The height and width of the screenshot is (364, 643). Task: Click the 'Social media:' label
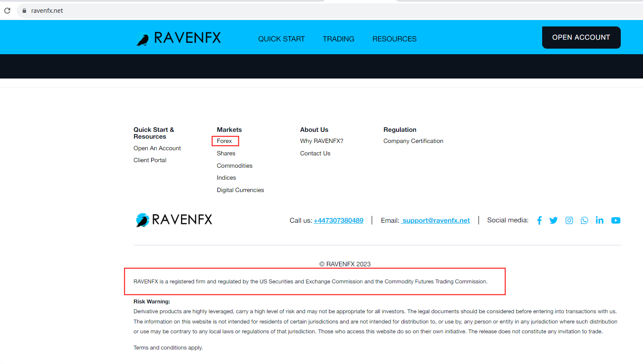pyautogui.click(x=508, y=220)
